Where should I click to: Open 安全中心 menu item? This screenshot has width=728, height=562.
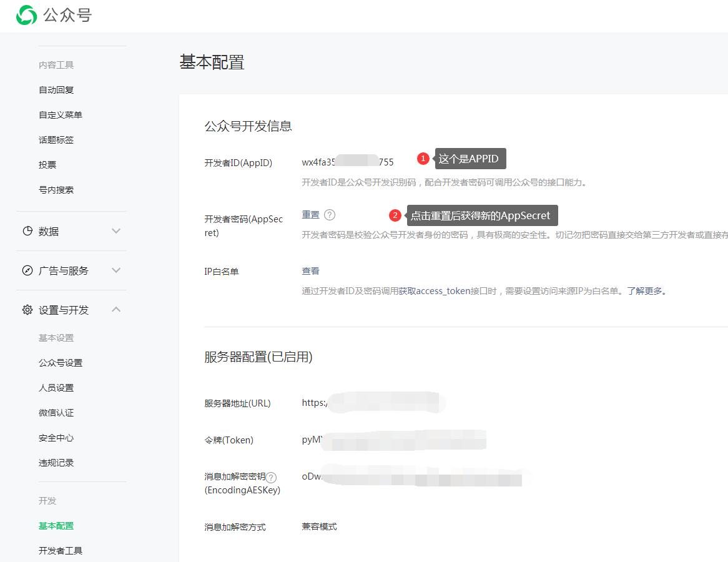[x=56, y=438]
